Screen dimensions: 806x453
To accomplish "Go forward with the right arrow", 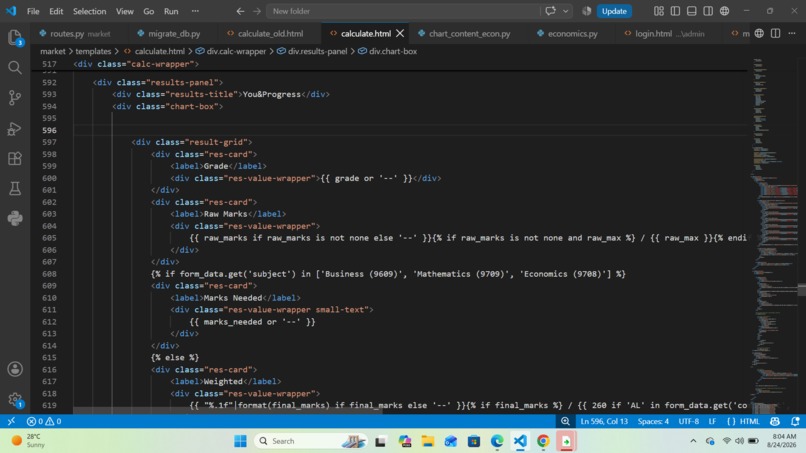I will (x=257, y=11).
